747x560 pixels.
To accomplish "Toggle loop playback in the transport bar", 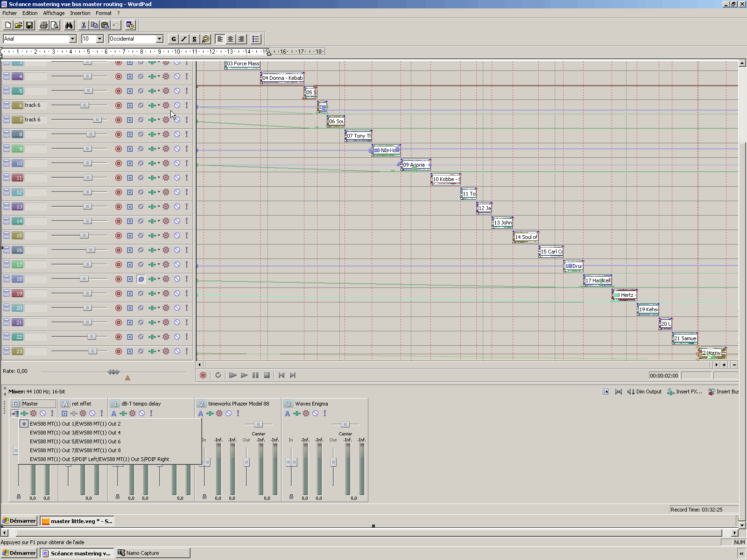I will click(x=218, y=375).
